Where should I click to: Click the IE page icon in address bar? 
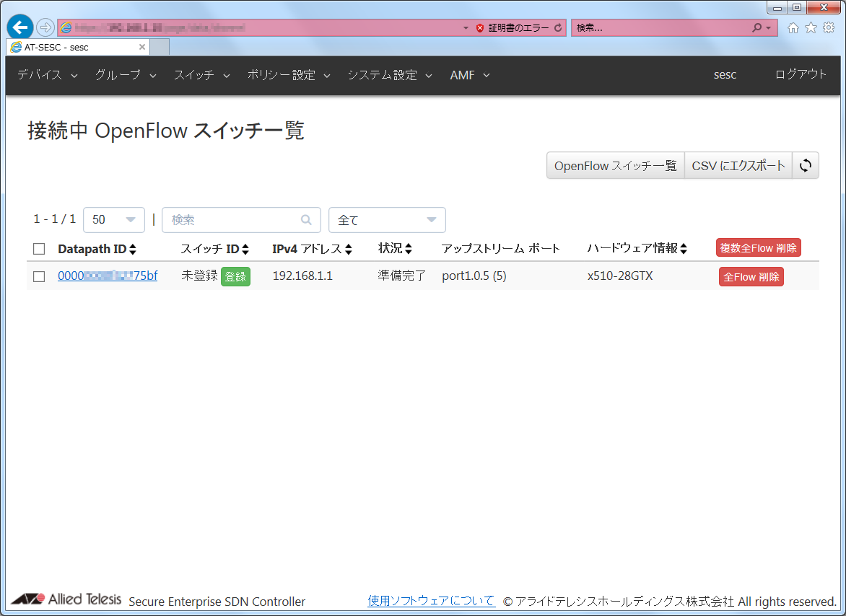point(66,27)
